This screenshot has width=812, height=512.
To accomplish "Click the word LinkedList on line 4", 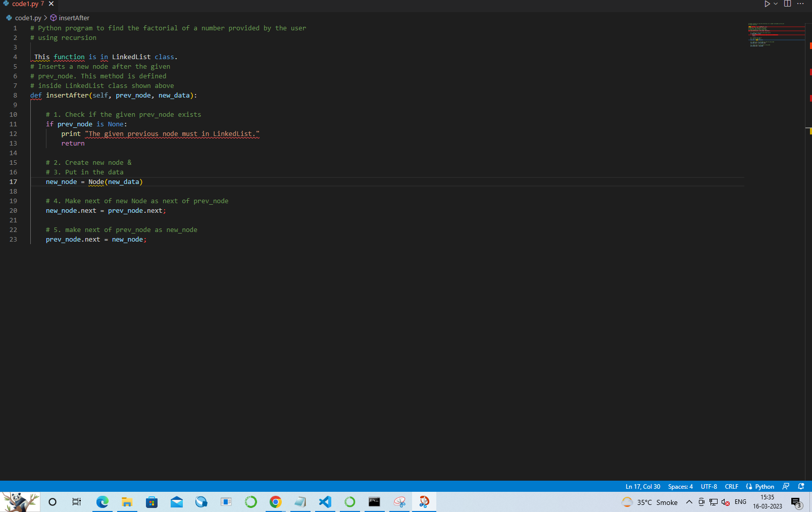I will pyautogui.click(x=131, y=57).
